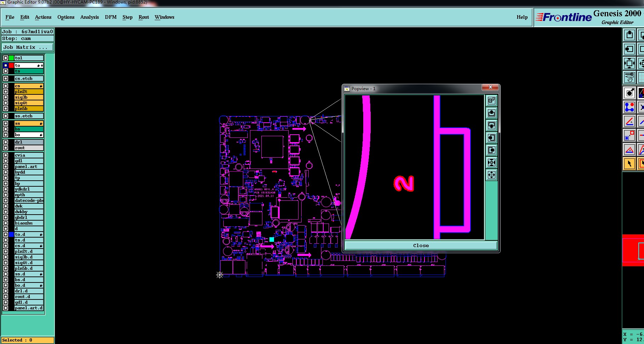644x344 pixels.
Task: Click the pan up icon in right toolbar
Action: pos(629,35)
